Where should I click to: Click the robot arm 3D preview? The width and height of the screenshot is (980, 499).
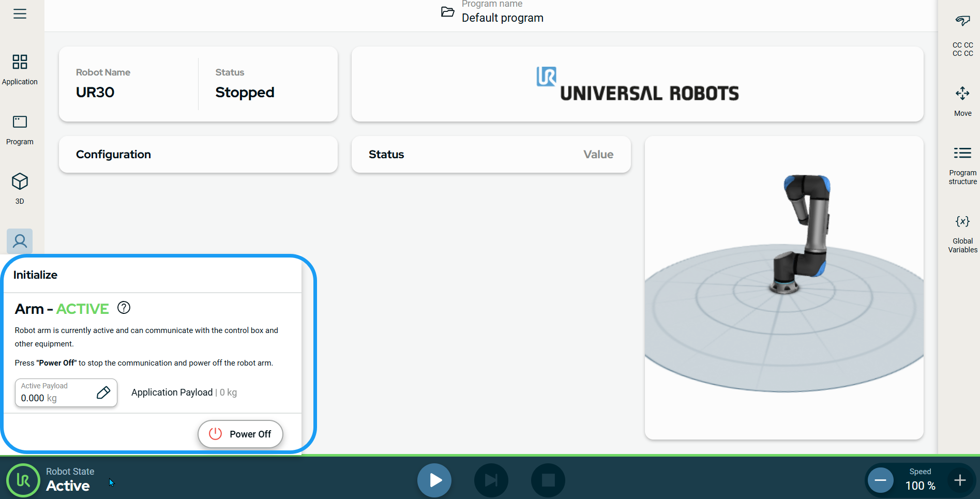(x=784, y=288)
